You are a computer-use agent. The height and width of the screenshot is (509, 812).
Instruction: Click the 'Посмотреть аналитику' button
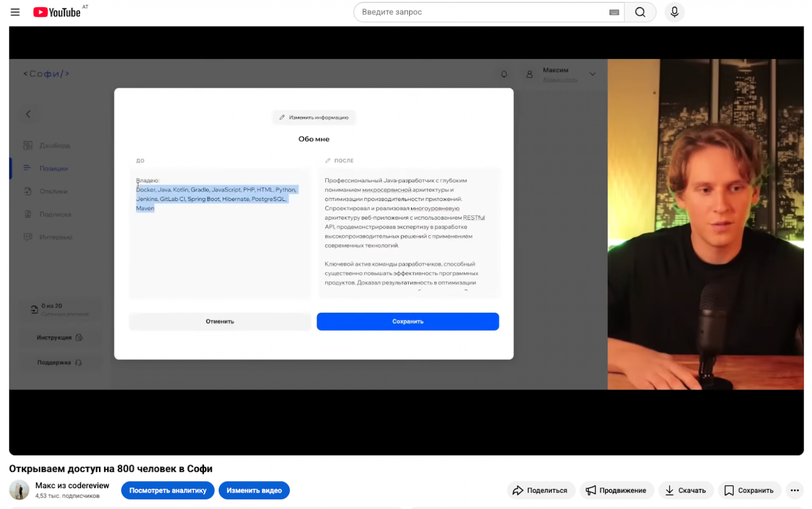pos(168,490)
